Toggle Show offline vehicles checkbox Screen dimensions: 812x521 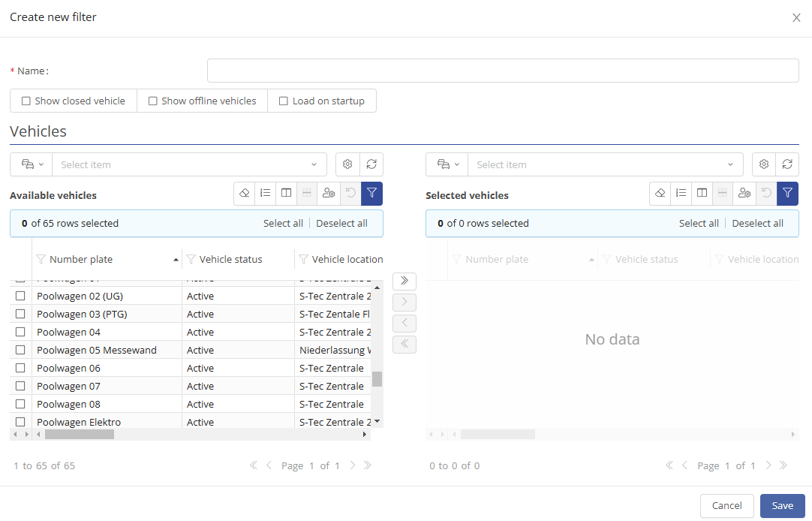point(153,101)
